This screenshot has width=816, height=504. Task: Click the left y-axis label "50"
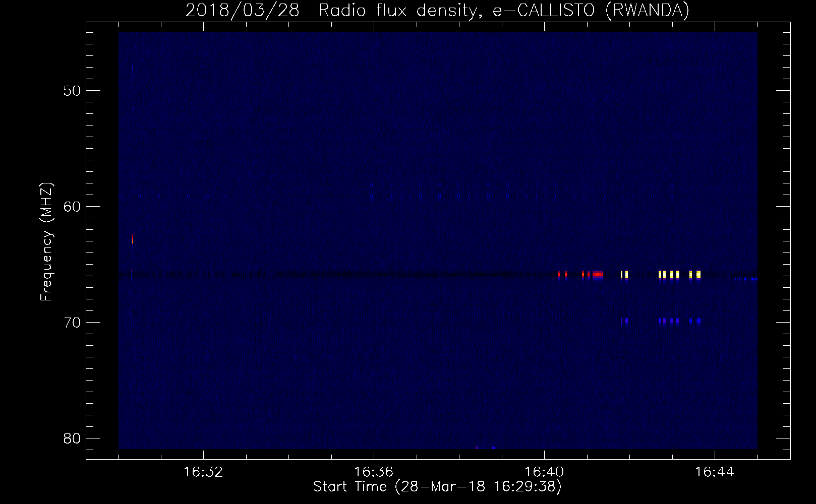[72, 91]
